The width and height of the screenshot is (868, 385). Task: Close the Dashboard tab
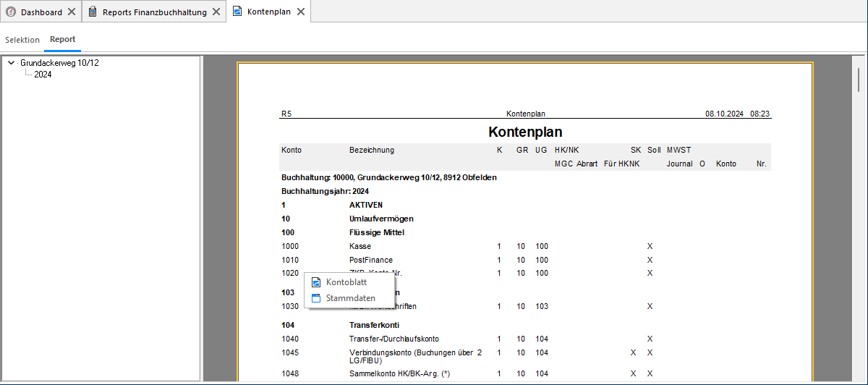71,12
